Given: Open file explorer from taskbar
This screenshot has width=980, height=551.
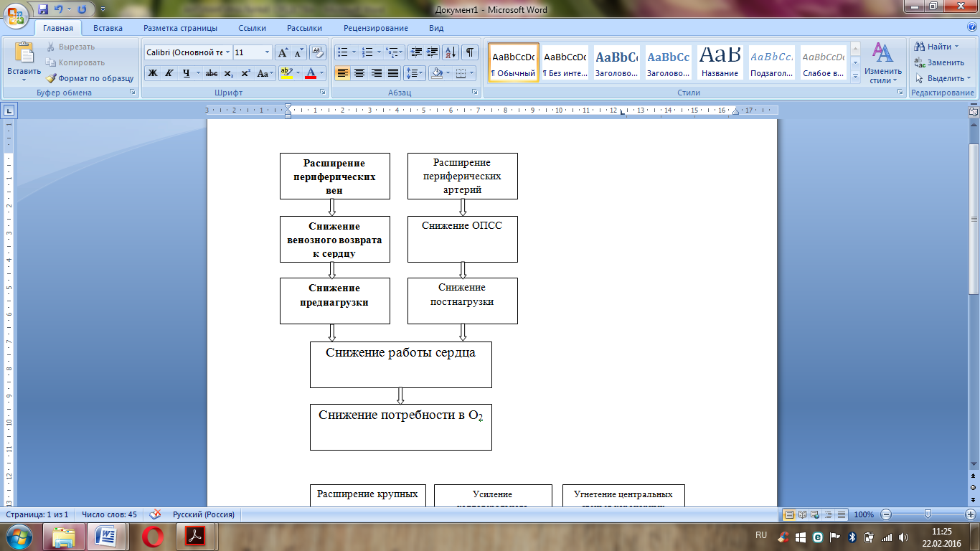Looking at the screenshot, I should (x=64, y=537).
